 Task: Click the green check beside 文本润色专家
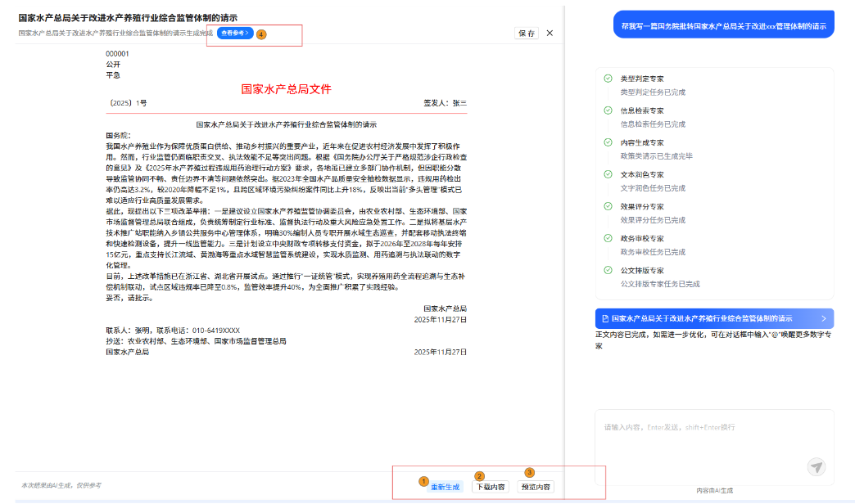point(608,174)
